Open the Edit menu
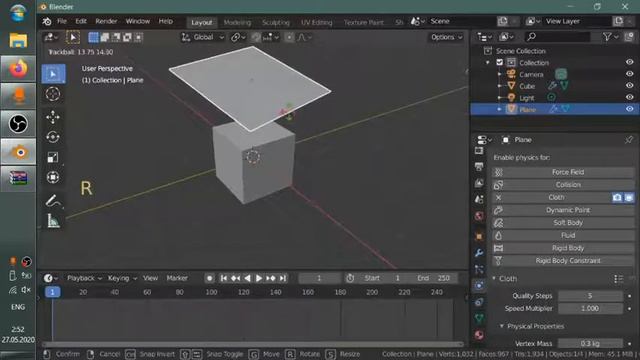The height and width of the screenshot is (360, 640). pyautogui.click(x=81, y=21)
